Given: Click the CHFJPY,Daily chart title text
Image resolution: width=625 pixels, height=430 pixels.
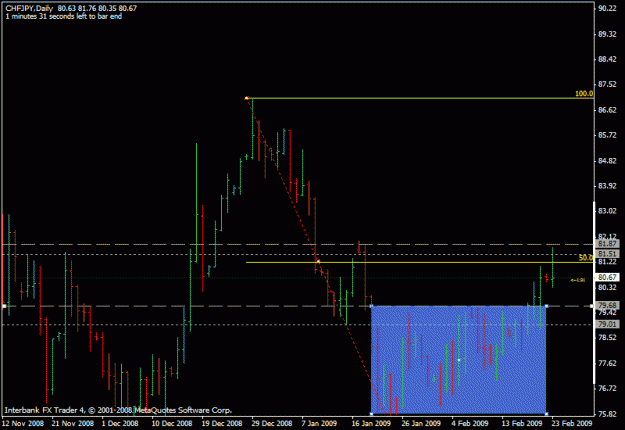Looking at the screenshot, I should click(x=29, y=8).
